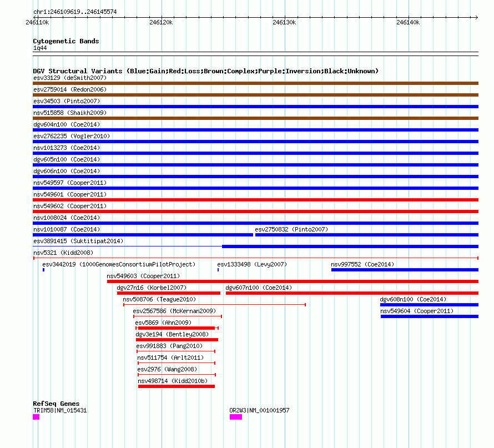
Task: Click nsv508706 (Teague2010) label
Action: coord(159,299)
